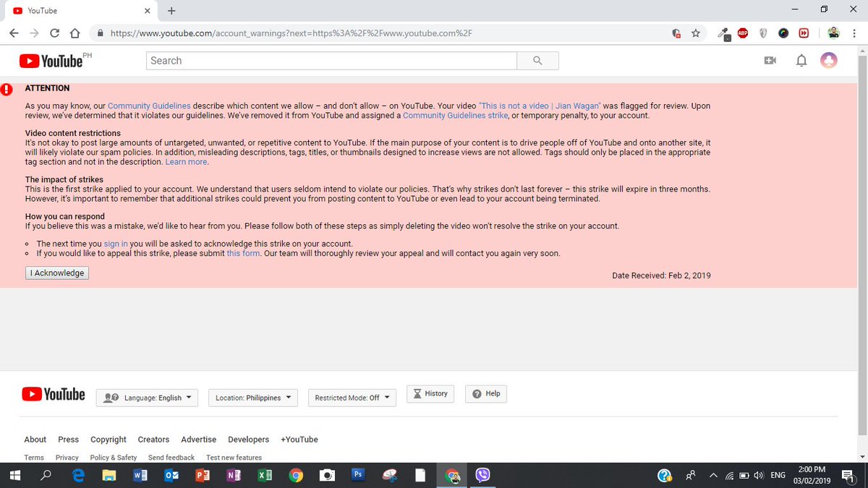Screen dimensions: 868x488
Task: Click the gray shield extension icon
Action: (763, 33)
